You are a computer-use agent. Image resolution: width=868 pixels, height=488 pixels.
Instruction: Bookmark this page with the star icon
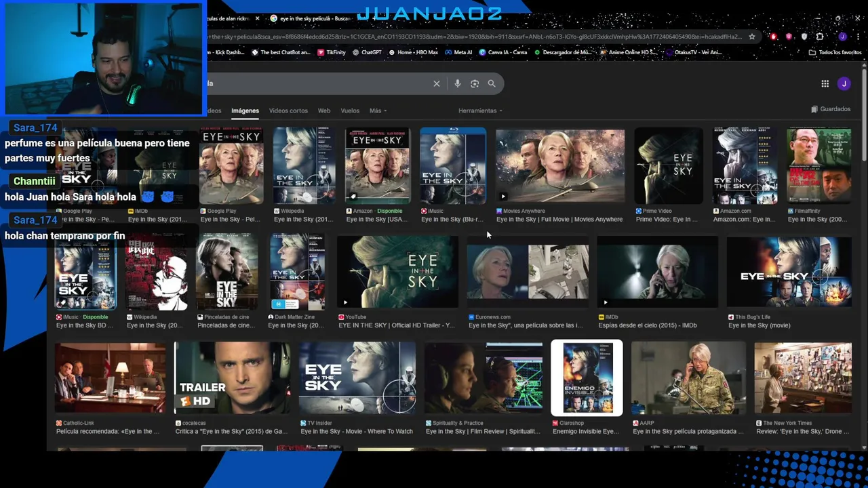pos(752,37)
